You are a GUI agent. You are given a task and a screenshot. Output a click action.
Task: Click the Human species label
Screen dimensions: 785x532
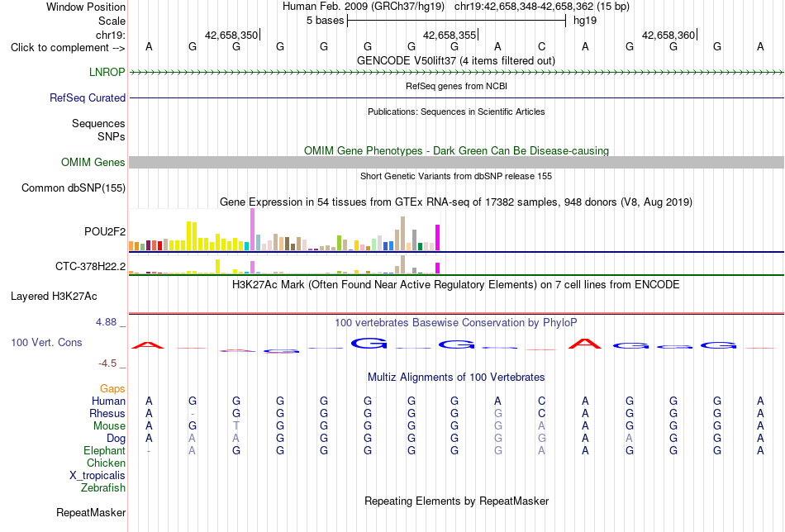[108, 401]
